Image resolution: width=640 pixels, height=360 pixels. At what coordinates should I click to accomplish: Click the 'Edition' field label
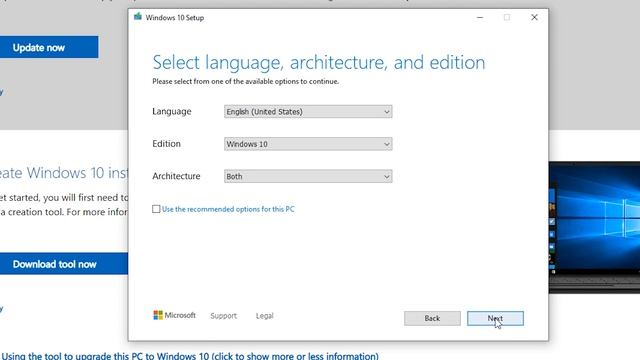166,144
